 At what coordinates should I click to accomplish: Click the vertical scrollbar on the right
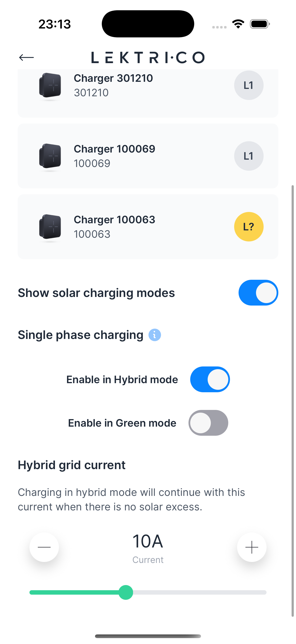[293, 400]
